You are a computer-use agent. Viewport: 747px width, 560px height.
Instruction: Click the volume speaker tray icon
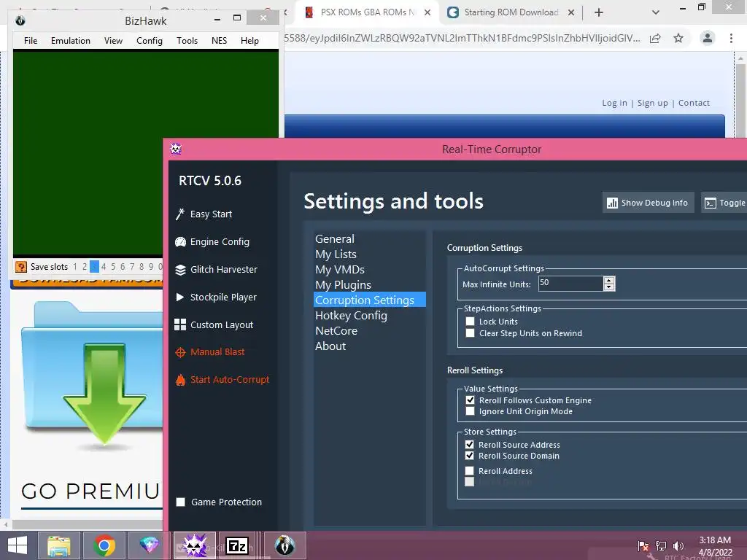click(x=678, y=545)
